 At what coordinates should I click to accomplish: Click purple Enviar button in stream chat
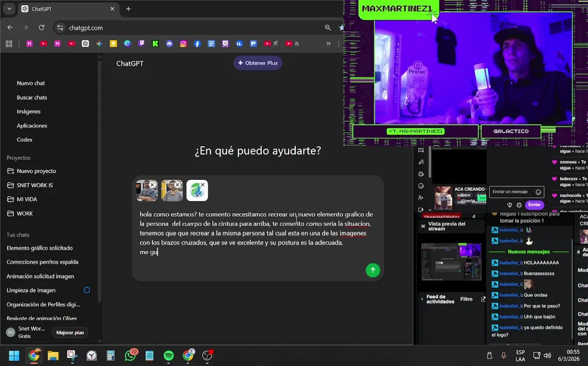[534, 205]
